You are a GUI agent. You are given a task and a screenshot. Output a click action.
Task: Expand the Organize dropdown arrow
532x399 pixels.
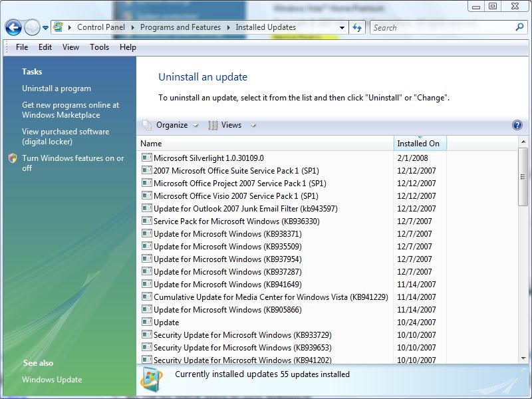196,126
